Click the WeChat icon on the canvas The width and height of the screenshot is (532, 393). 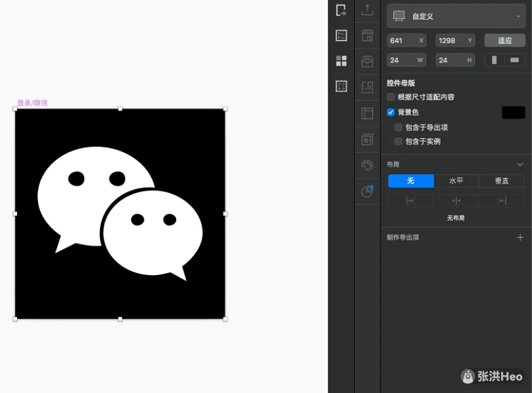120,214
